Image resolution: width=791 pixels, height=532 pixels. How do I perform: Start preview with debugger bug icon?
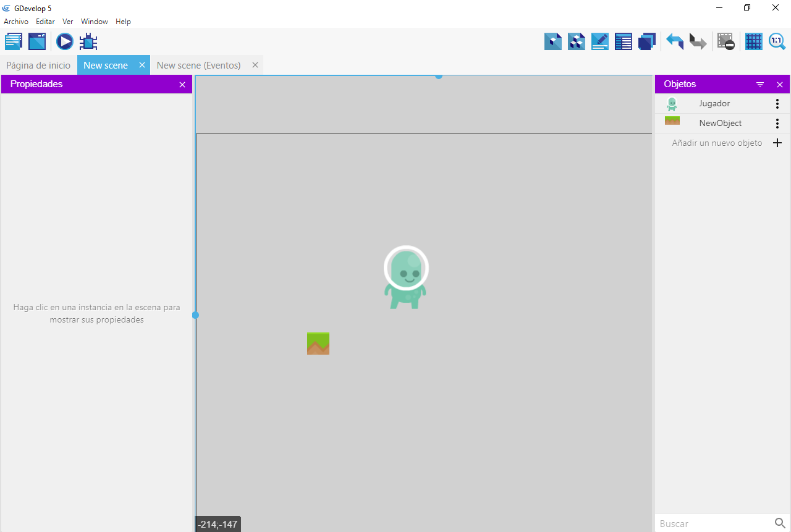pos(88,41)
